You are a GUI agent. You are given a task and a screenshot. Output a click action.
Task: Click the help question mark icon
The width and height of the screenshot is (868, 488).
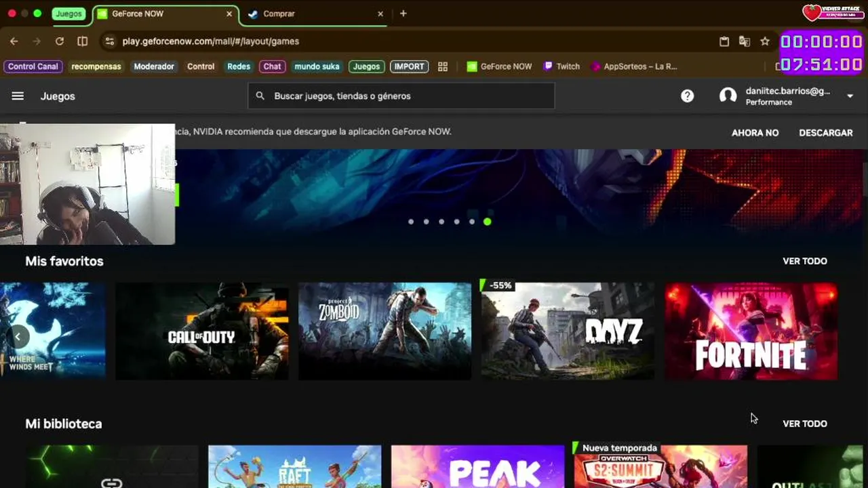(x=688, y=96)
